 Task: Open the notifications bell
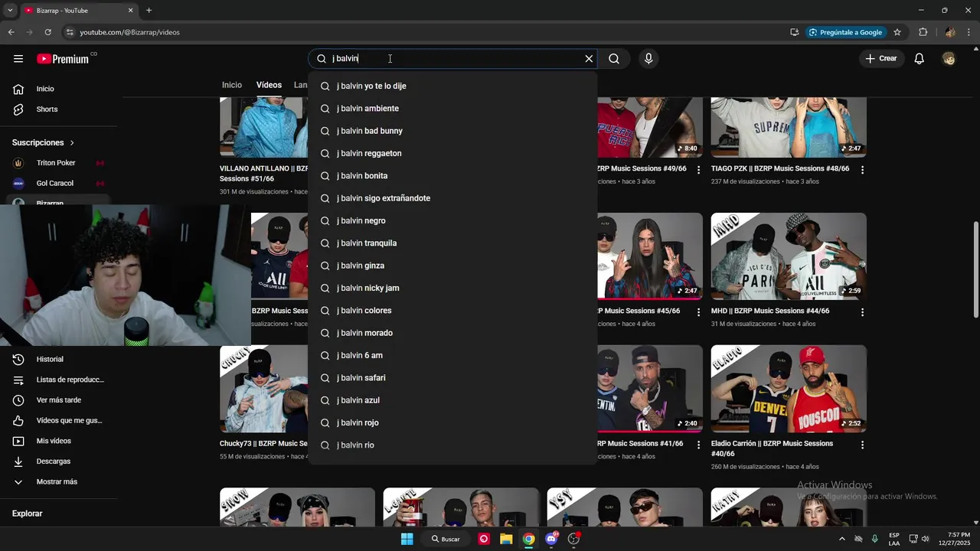(x=919, y=59)
